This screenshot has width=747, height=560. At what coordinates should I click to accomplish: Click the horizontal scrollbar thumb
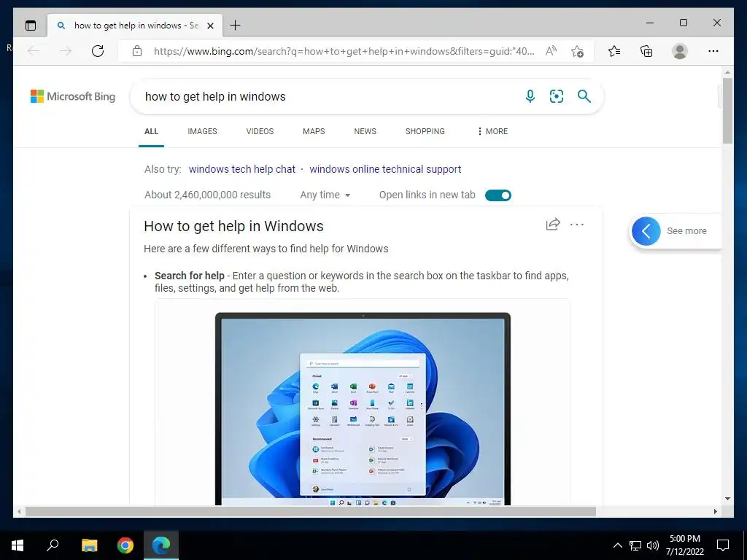[x=311, y=511]
